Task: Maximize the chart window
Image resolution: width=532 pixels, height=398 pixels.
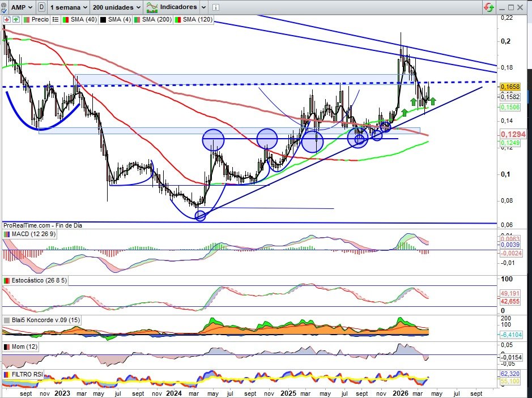Action: click(x=511, y=7)
